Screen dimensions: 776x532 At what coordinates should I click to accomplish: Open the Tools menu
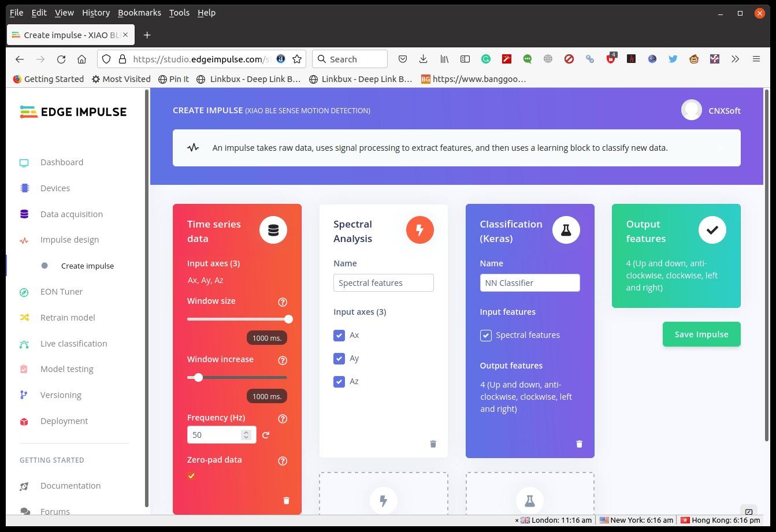click(179, 13)
